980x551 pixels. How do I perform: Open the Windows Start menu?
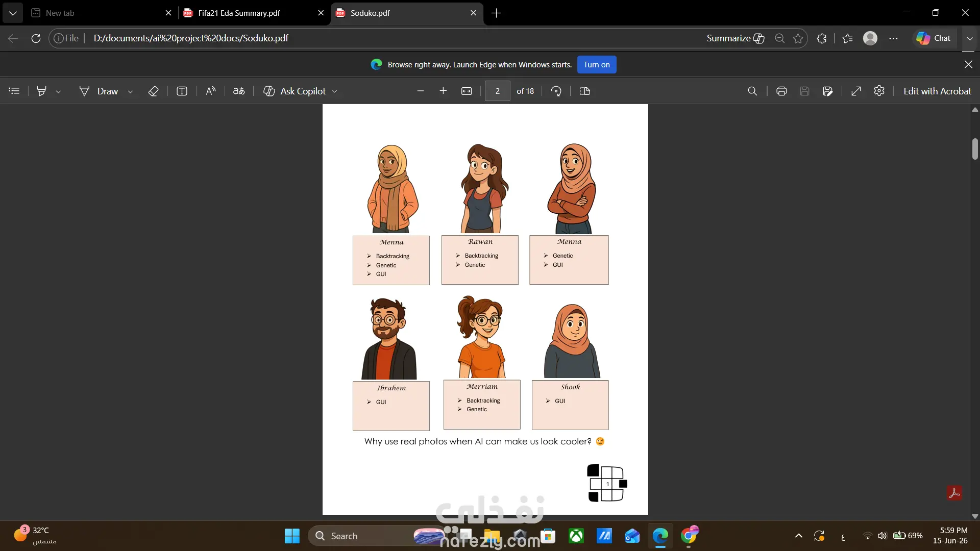tap(292, 536)
